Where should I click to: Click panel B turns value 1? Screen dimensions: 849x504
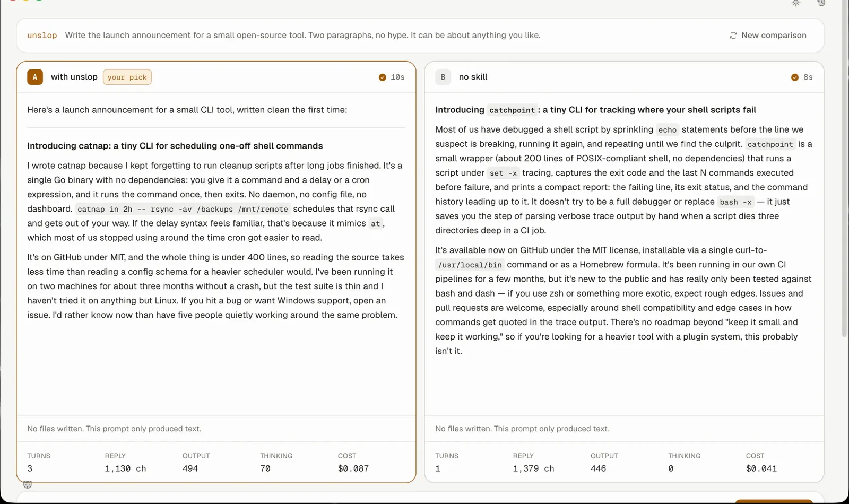pyautogui.click(x=438, y=468)
